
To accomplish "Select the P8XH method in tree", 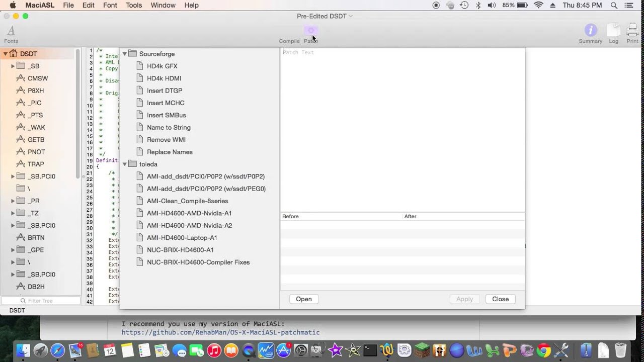I will pos(36,90).
